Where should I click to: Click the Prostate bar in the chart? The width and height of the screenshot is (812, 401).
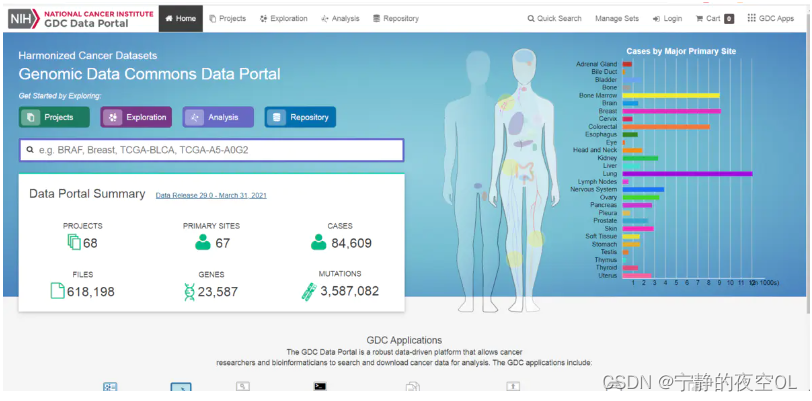click(x=635, y=221)
